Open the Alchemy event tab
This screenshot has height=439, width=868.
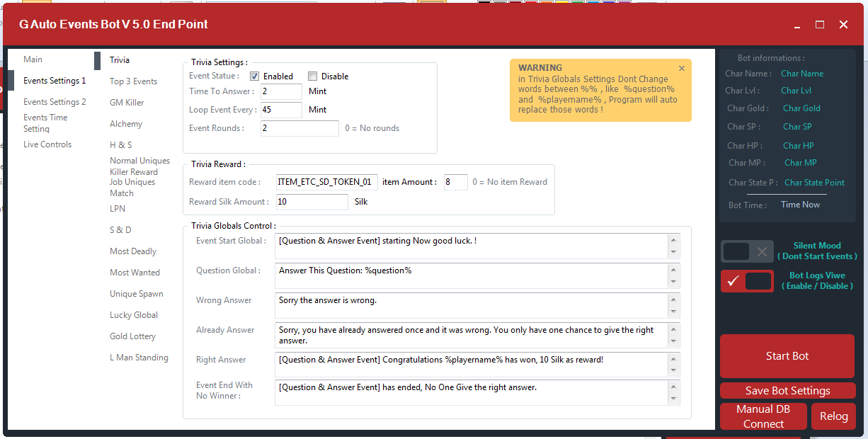126,124
